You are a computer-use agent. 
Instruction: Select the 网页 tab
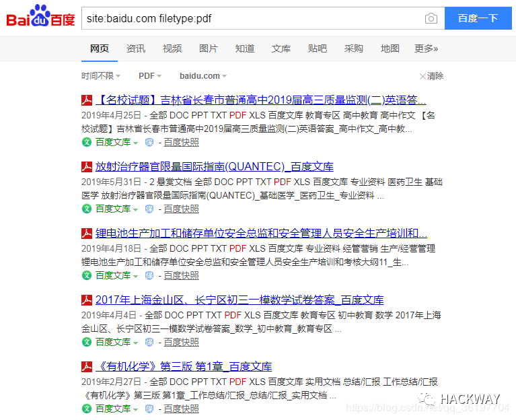pyautogui.click(x=100, y=48)
